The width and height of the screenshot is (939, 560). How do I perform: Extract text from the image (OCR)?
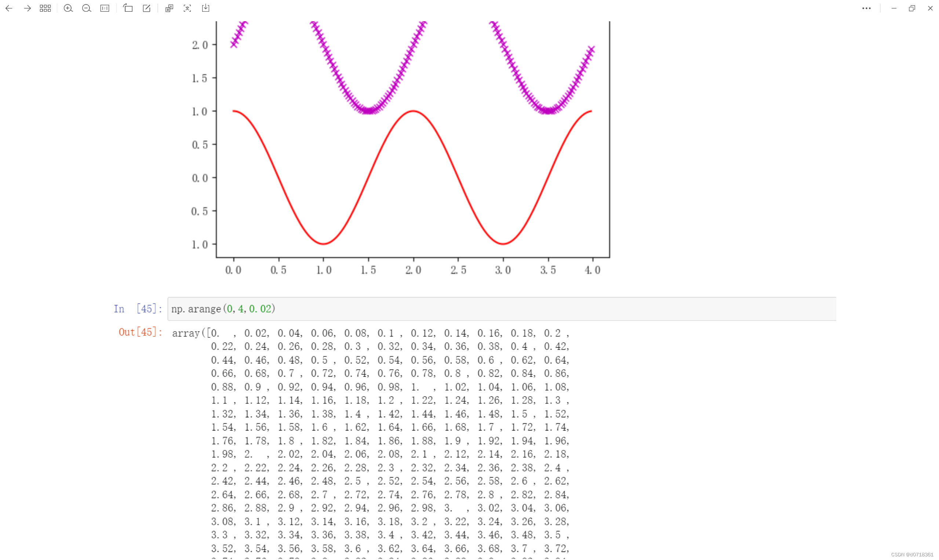click(187, 8)
